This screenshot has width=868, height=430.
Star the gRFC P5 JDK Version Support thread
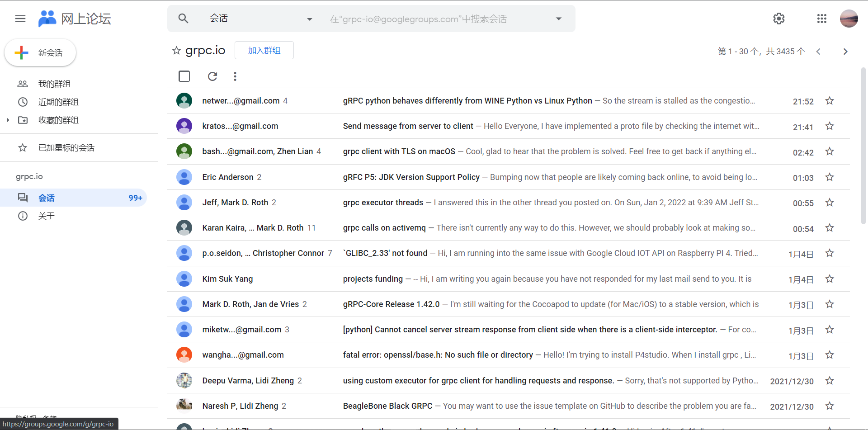830,177
